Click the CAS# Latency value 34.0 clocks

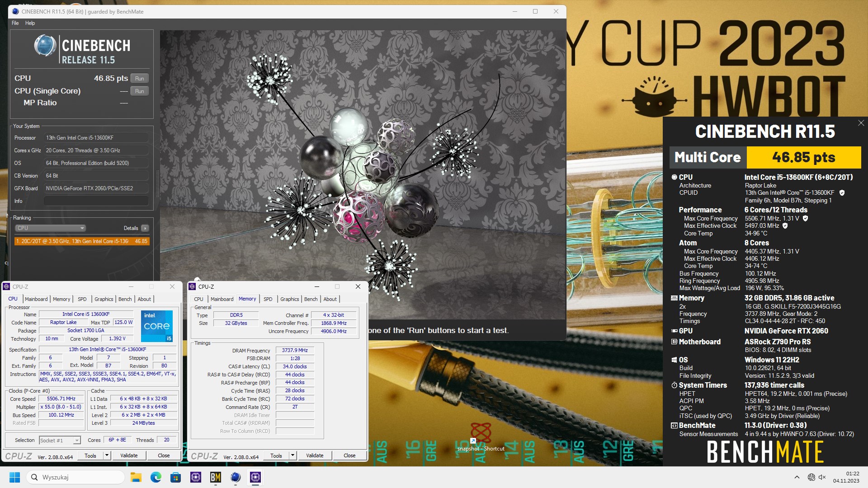pyautogui.click(x=295, y=366)
